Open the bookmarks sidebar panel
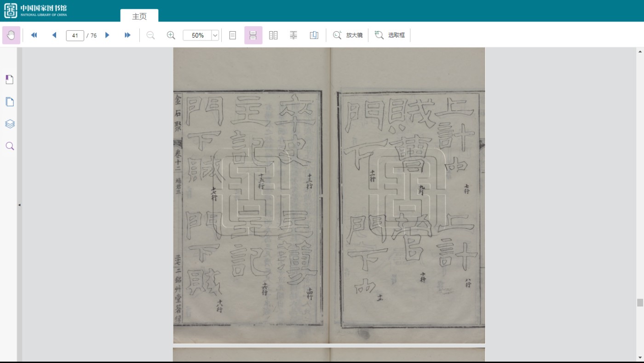Image resolution: width=644 pixels, height=363 pixels. [10, 79]
